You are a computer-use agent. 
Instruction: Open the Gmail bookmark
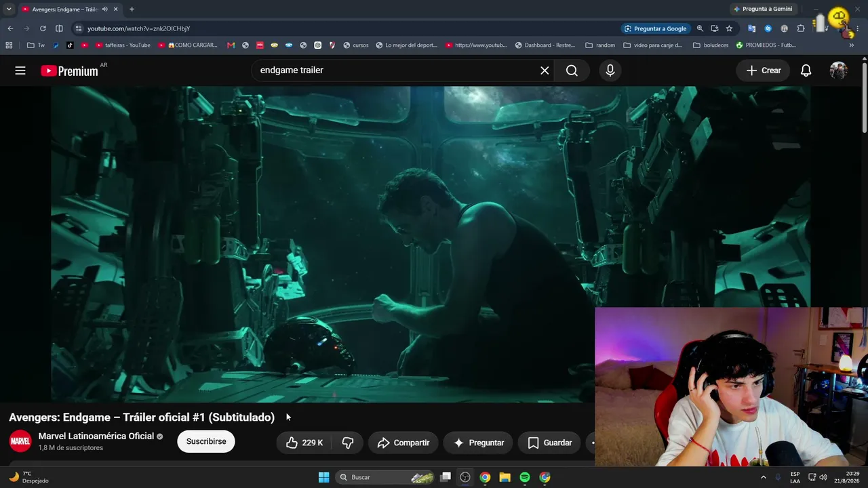click(x=231, y=45)
